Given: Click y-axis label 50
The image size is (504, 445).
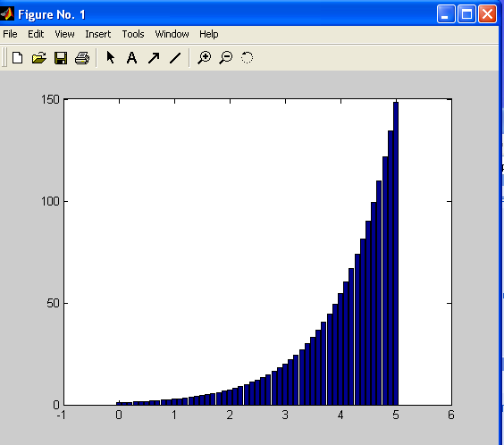Looking at the screenshot, I should pyautogui.click(x=54, y=303).
